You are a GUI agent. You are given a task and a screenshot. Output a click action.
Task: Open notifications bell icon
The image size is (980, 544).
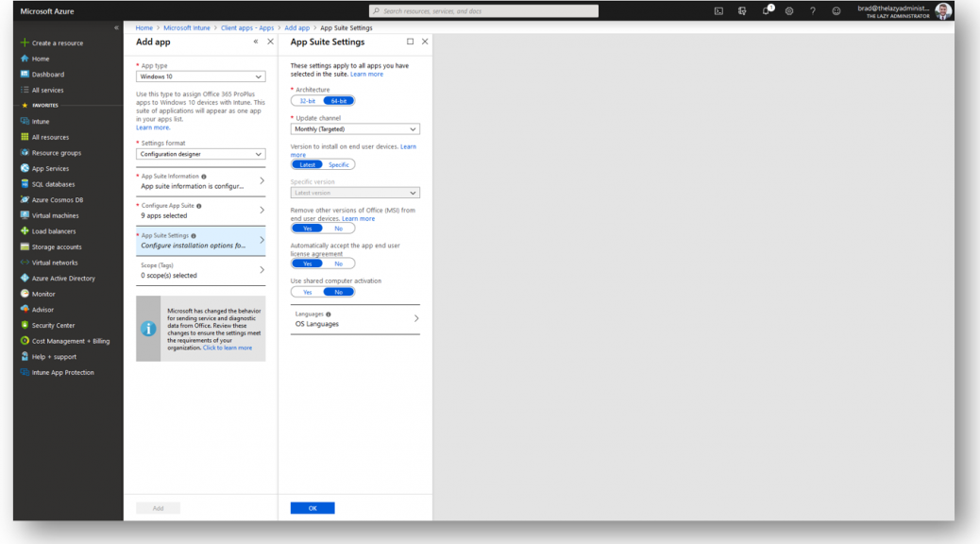click(x=766, y=10)
